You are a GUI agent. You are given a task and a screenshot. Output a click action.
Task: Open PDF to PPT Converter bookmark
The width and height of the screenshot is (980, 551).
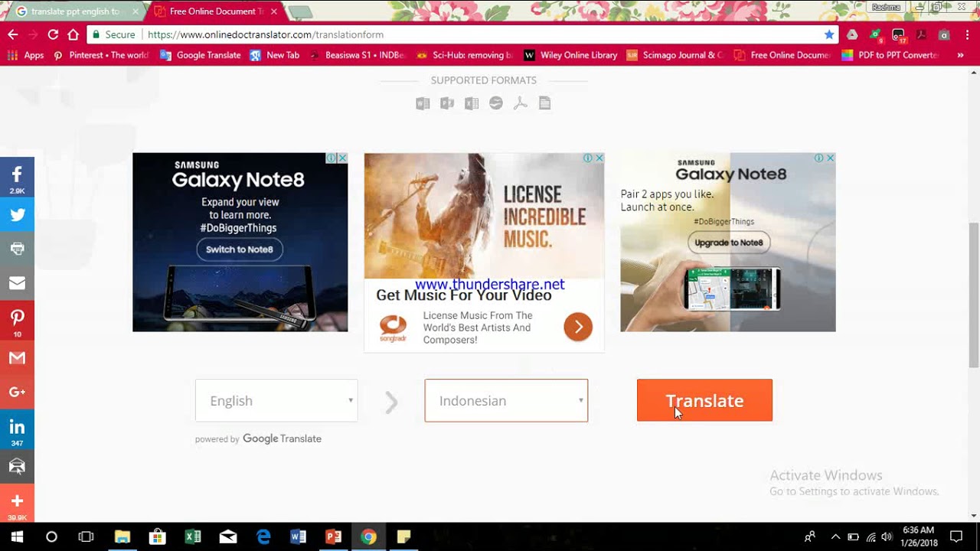[890, 55]
